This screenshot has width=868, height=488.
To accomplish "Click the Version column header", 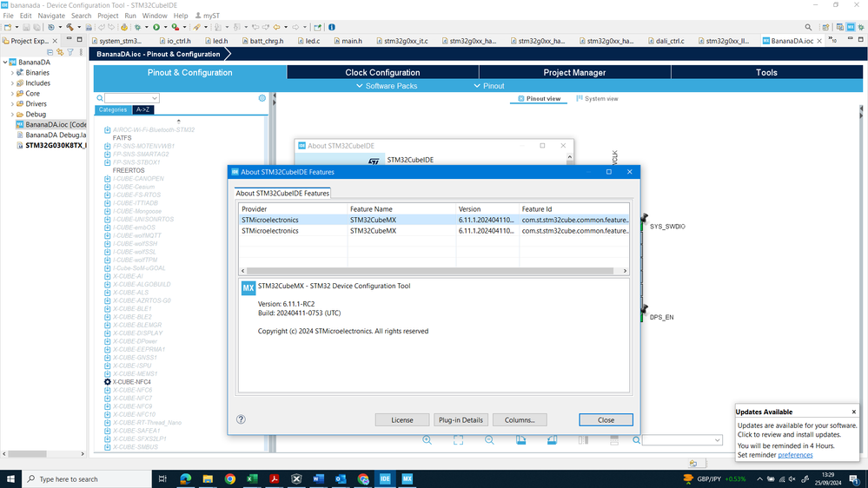I will tap(487, 209).
